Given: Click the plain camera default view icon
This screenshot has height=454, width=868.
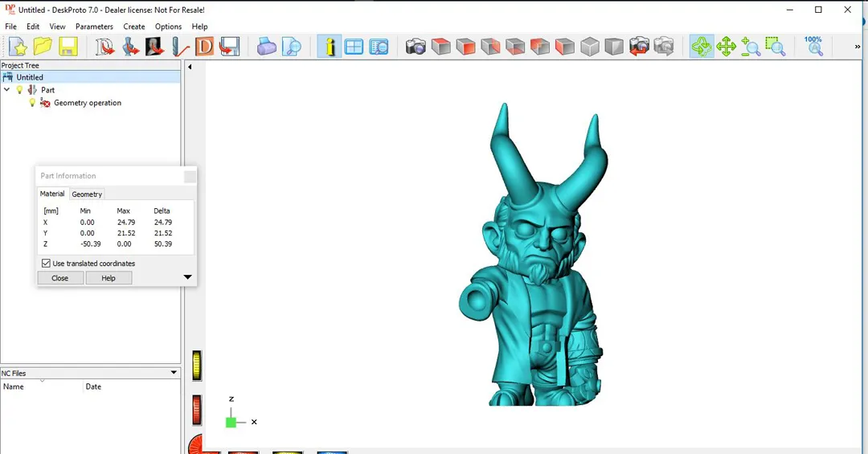Looking at the screenshot, I should tap(416, 47).
